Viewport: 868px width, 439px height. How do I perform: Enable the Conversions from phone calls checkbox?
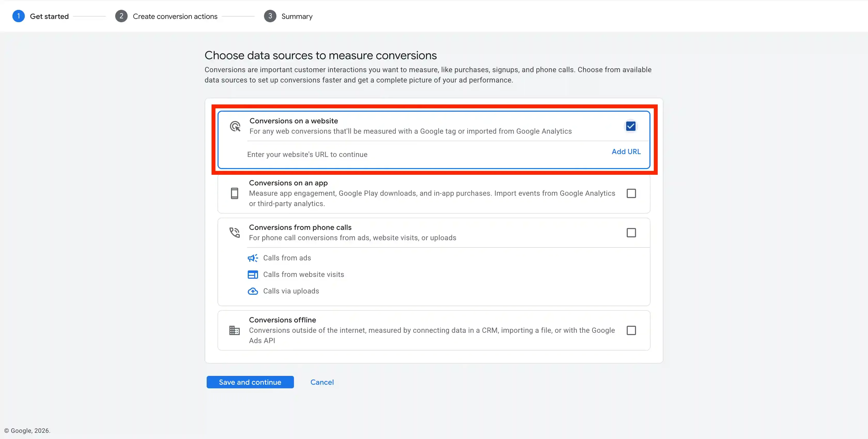click(631, 233)
